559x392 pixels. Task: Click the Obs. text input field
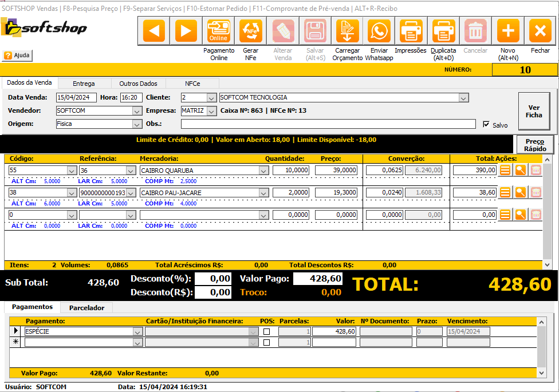point(328,124)
